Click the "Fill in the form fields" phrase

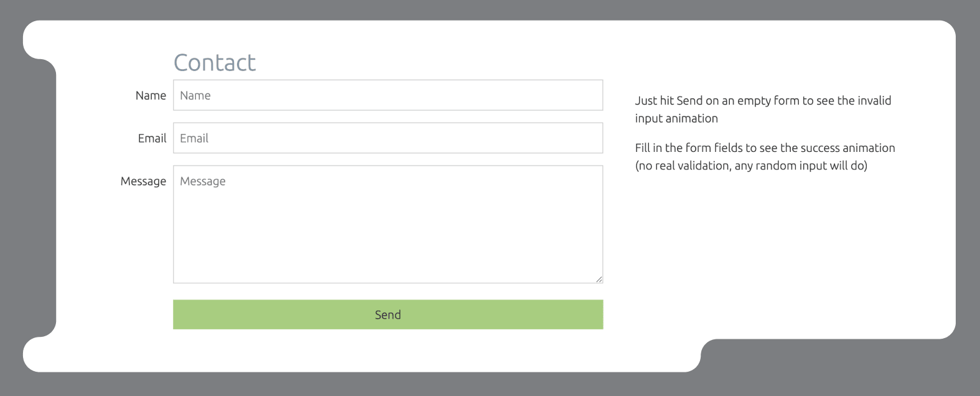[689, 148]
